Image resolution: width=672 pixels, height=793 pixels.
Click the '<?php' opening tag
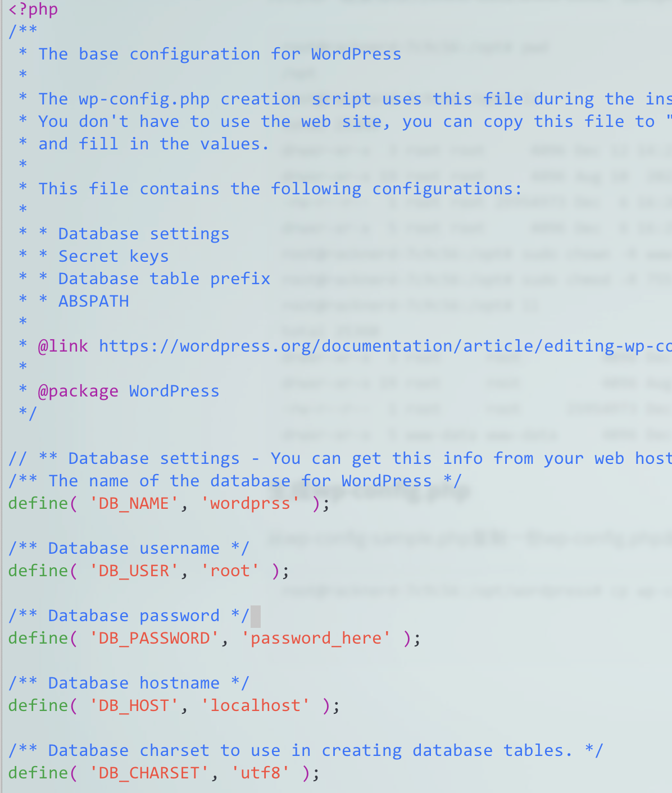pos(33,10)
